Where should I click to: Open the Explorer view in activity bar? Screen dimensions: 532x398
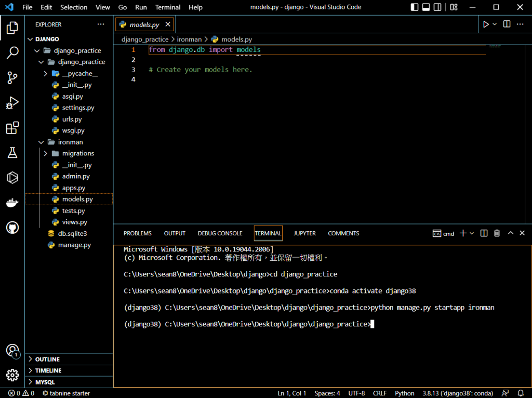[x=12, y=28]
